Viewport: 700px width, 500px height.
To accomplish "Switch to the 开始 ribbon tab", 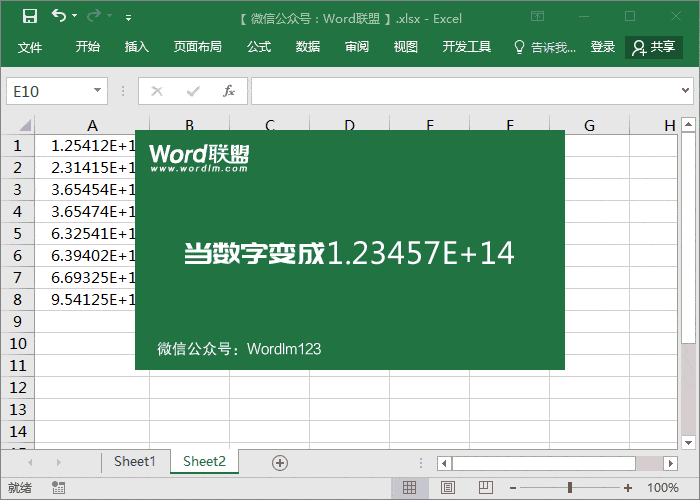I will click(88, 46).
